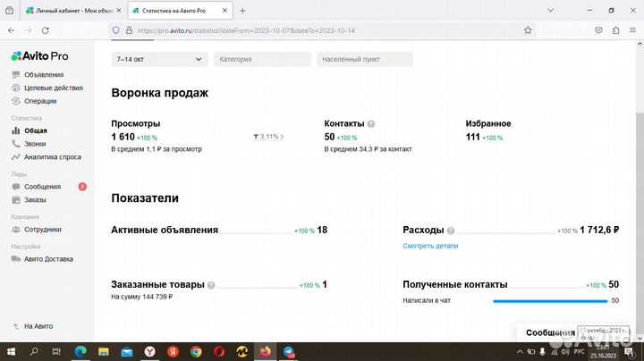Screen dimensions: 644x361
Task: Open site security lock info
Action: coord(129,30)
